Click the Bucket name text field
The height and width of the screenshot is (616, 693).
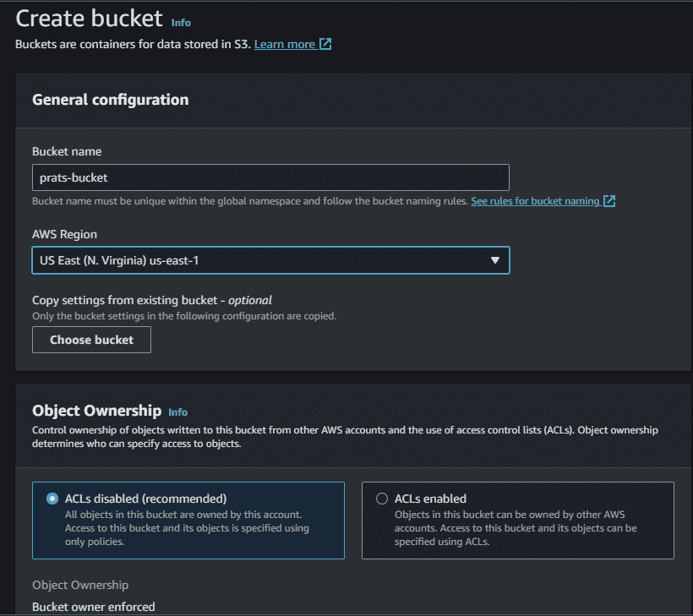(270, 177)
